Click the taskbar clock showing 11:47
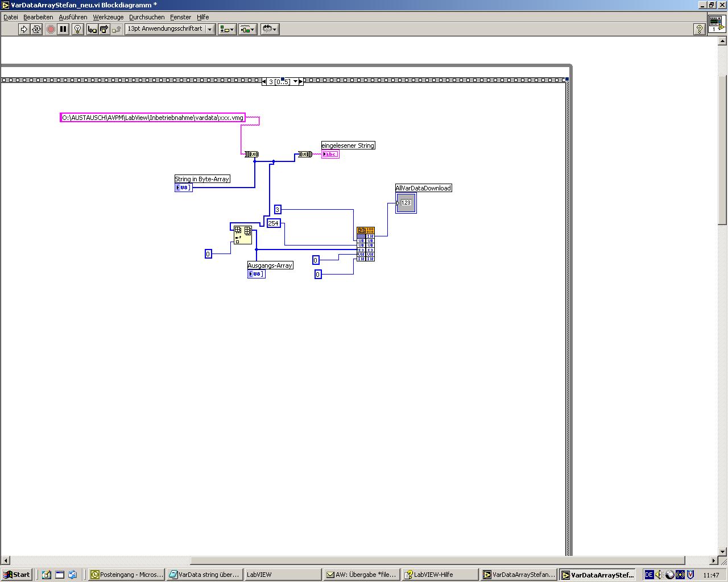The height and width of the screenshot is (582, 728). coord(711,575)
